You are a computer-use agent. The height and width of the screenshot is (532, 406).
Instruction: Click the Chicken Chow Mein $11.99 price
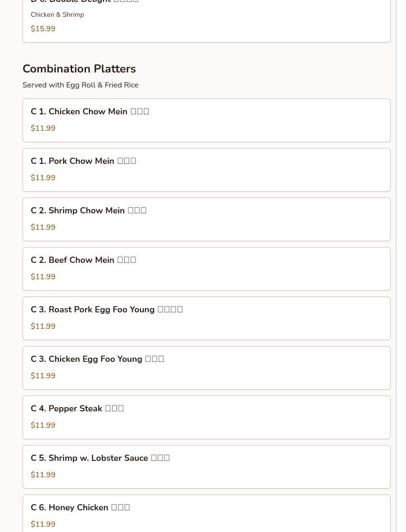click(x=43, y=128)
